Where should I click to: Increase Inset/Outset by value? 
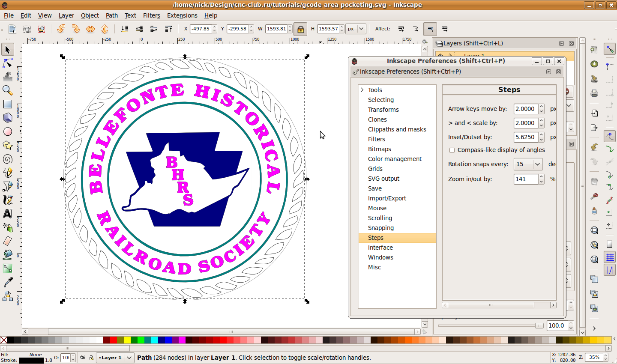click(542, 135)
